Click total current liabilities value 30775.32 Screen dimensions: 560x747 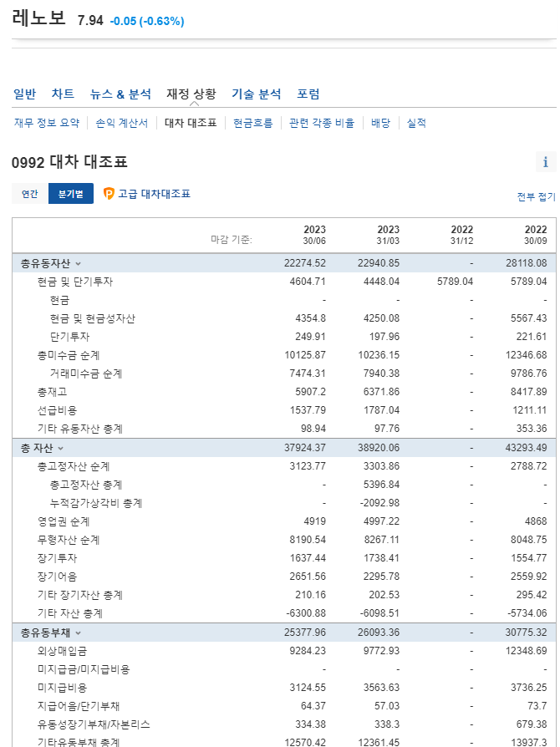click(x=527, y=633)
